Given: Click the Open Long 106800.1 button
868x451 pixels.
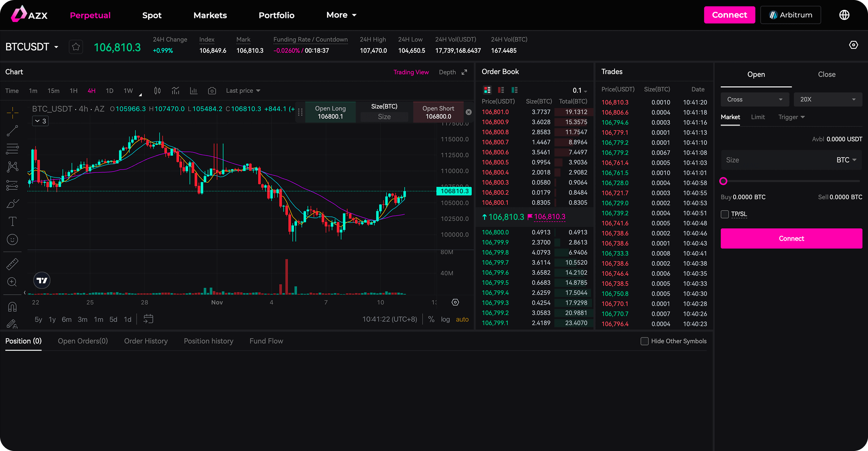Looking at the screenshot, I should [x=330, y=112].
